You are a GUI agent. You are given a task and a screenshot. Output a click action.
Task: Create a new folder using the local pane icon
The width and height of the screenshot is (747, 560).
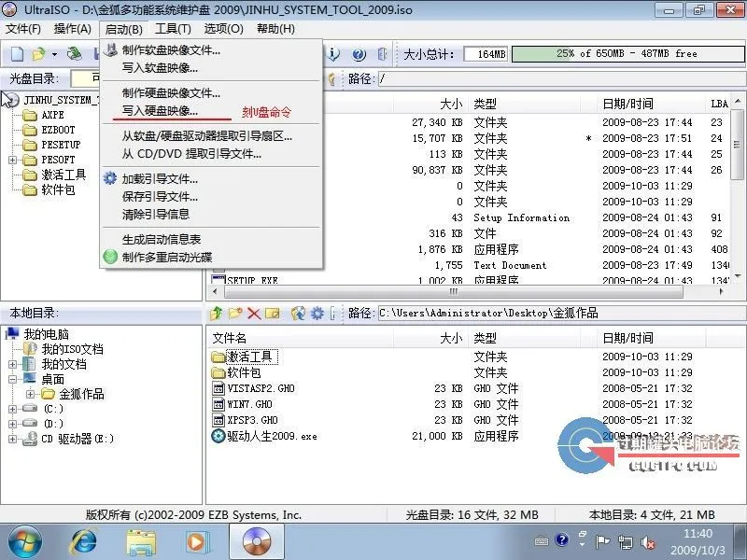[x=233, y=313]
